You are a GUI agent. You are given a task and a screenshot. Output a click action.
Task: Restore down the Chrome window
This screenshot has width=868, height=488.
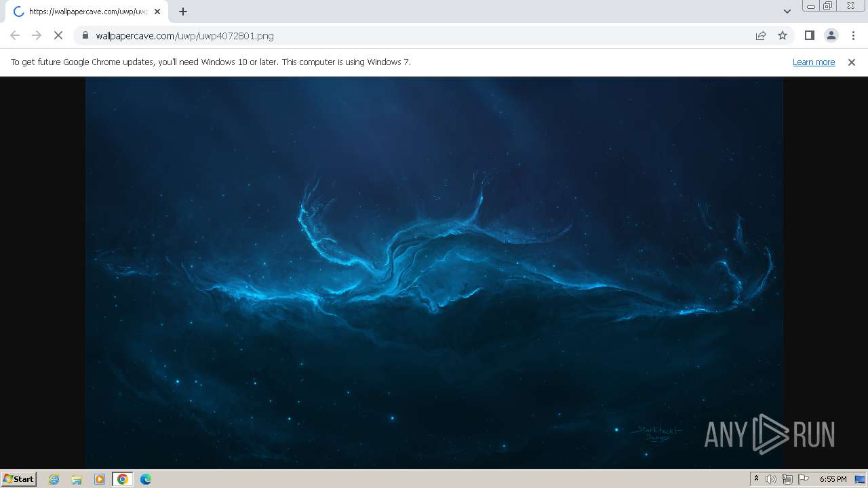coord(828,5)
